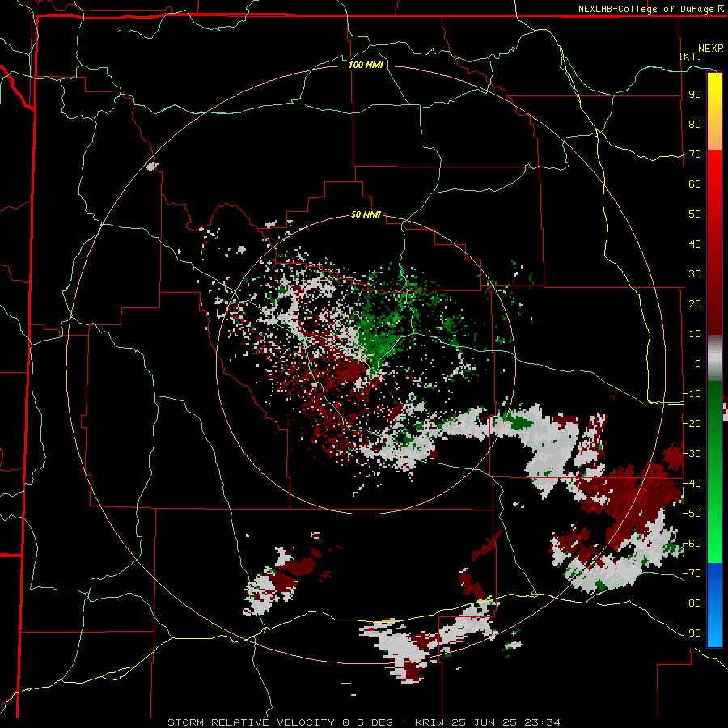Select the -20 value on velocity scale

[x=692, y=424]
